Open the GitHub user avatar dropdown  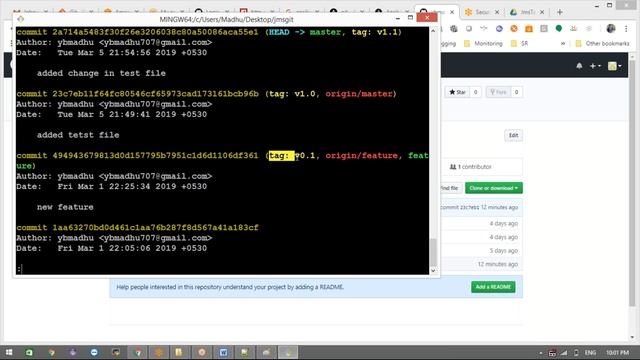pyautogui.click(x=614, y=66)
